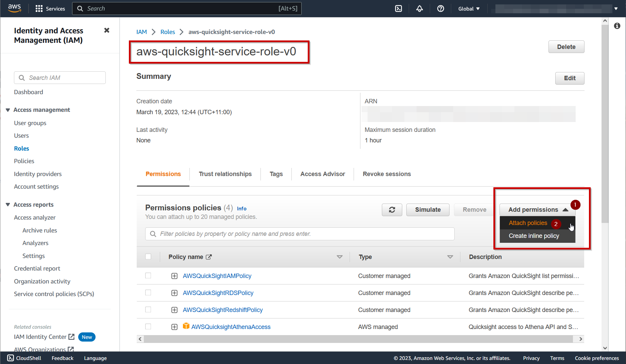Open Credential report in the sidebar
Image resolution: width=626 pixels, height=364 pixels.
(37, 268)
